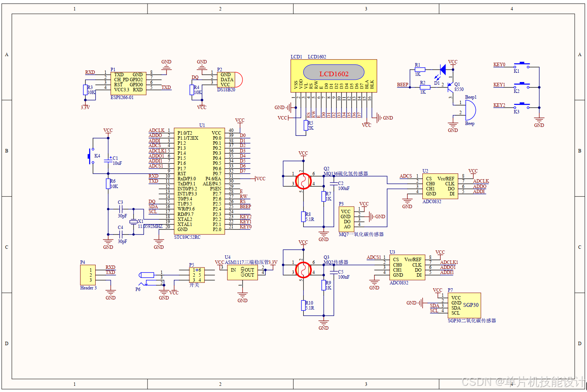Click capacitor C5 100nF symbol
Viewport: 587px width, 392px height.
click(334, 272)
